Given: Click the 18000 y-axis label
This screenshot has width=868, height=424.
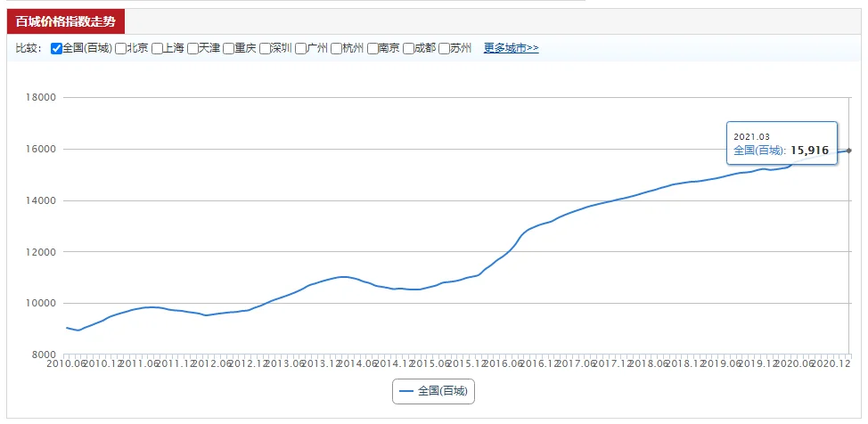Looking at the screenshot, I should [42, 97].
